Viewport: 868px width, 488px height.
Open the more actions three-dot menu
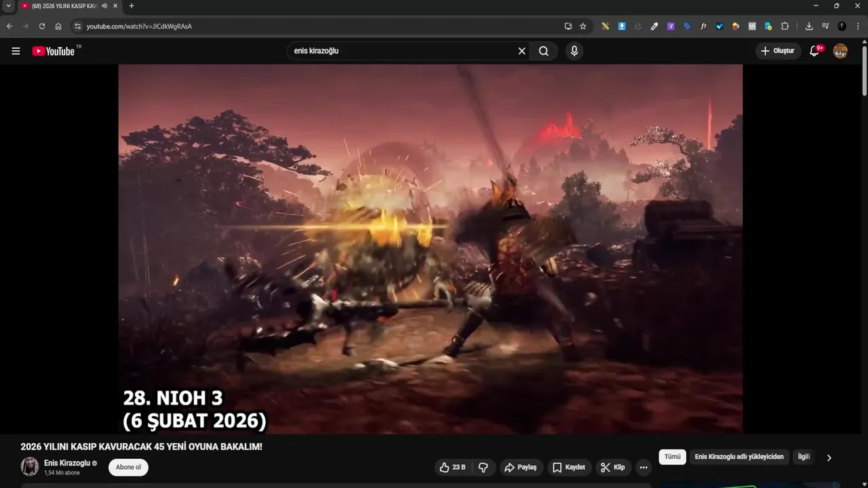click(x=644, y=467)
